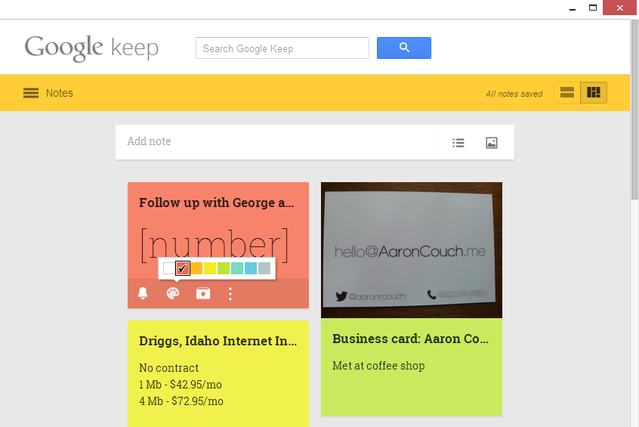Set reminder bell on George note

(x=143, y=293)
